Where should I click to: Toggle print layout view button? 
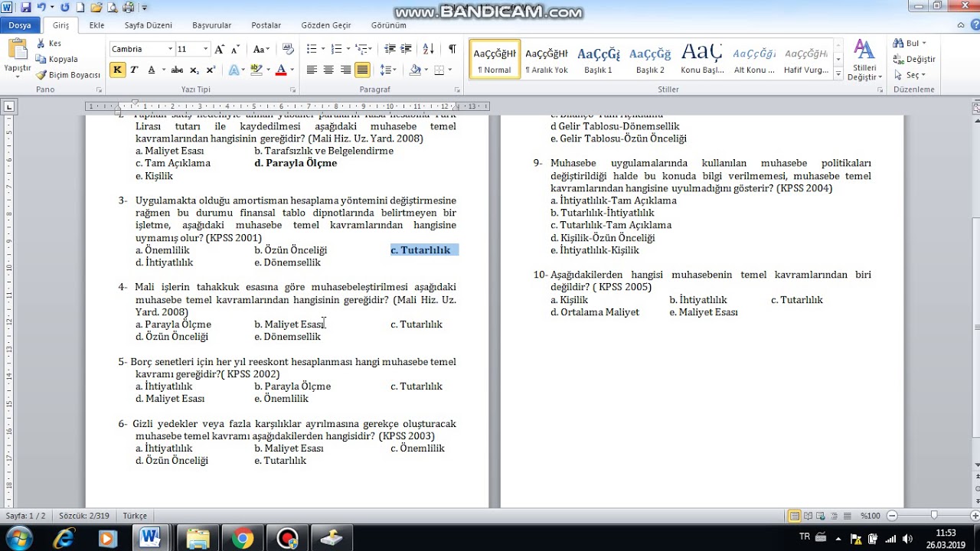point(795,516)
